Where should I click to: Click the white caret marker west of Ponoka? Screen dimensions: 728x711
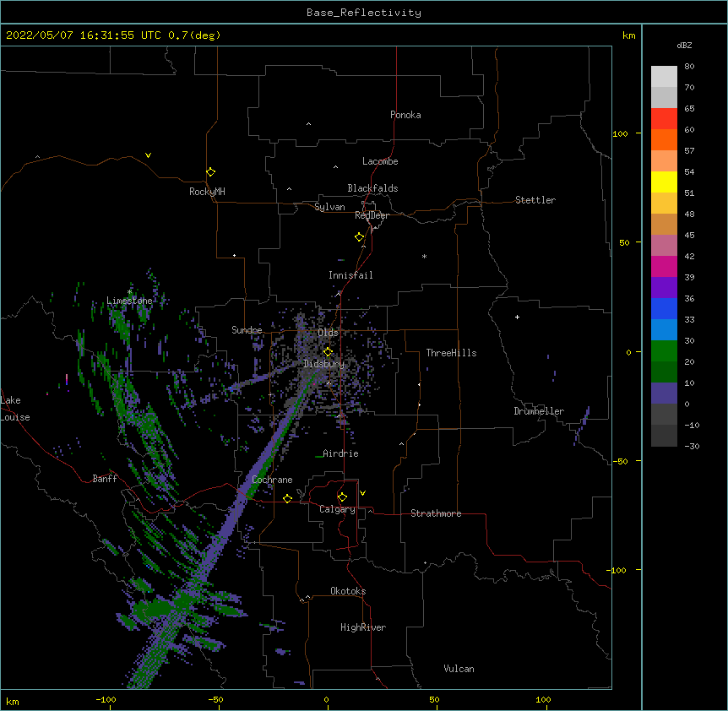coord(308,124)
